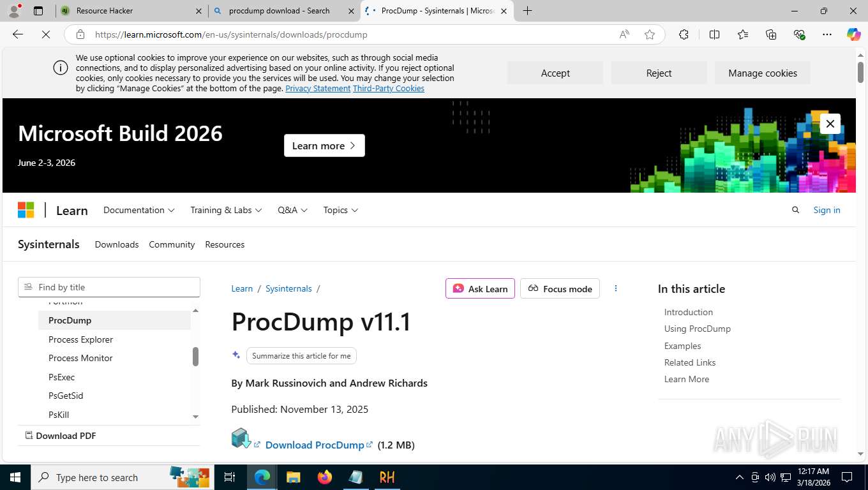Click the Microsoft logo

tap(26, 210)
